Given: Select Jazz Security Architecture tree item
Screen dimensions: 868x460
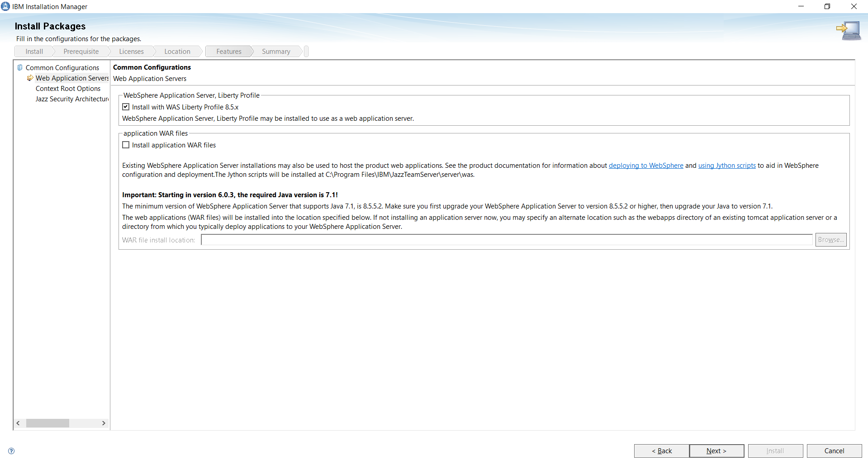Looking at the screenshot, I should [x=72, y=99].
